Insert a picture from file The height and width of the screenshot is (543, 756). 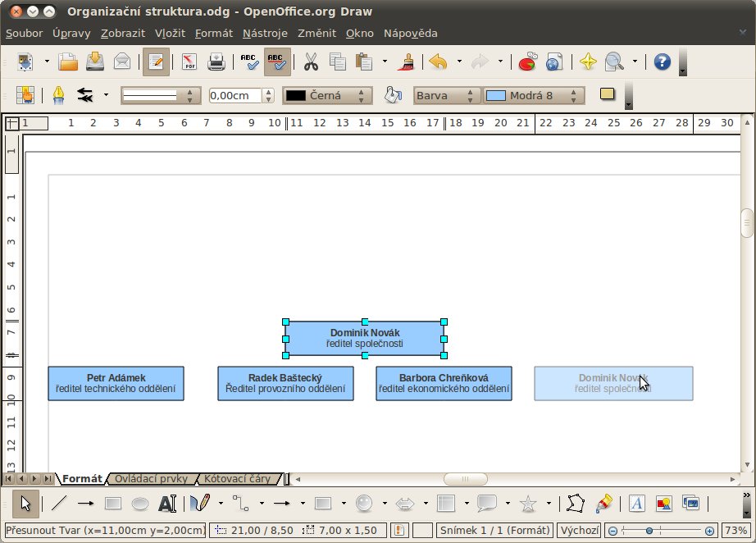coord(664,504)
